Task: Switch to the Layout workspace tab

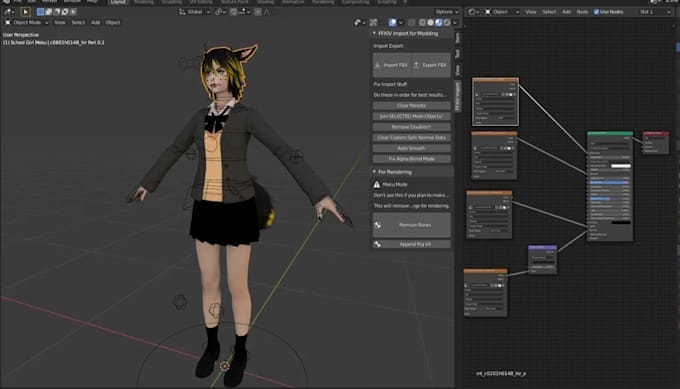Action: tap(118, 2)
